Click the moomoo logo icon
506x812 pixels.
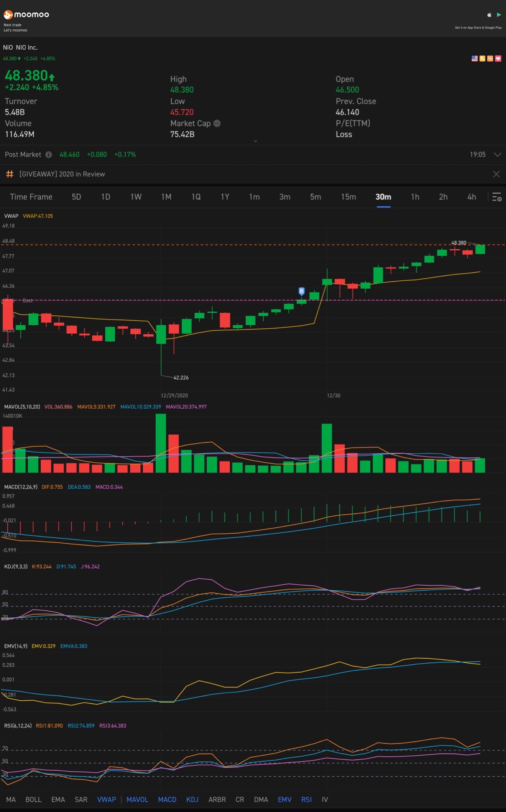pos(8,15)
